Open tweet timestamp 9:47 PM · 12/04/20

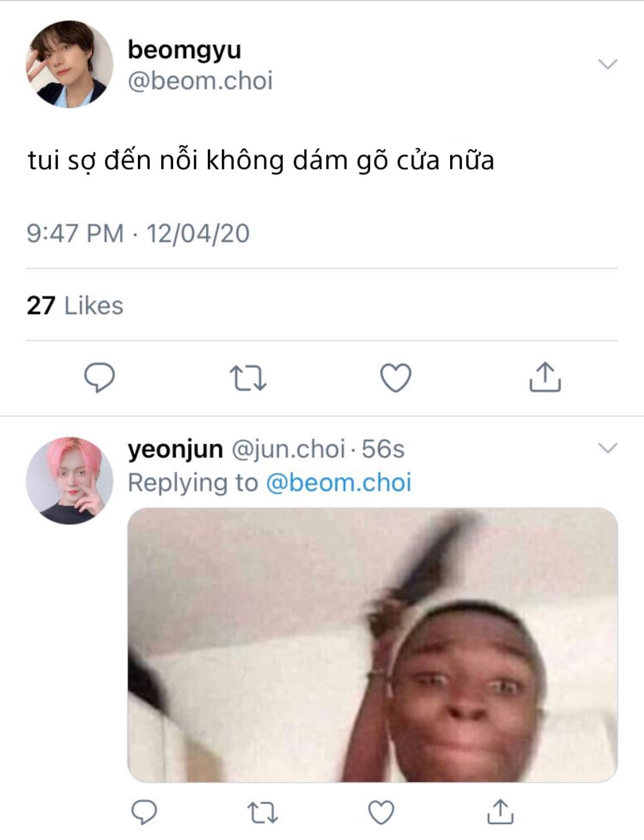(x=138, y=233)
